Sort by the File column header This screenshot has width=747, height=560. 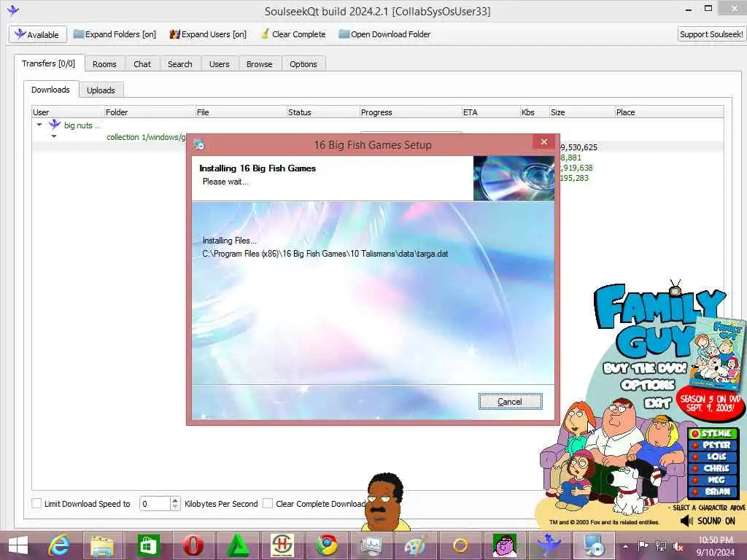click(x=241, y=112)
